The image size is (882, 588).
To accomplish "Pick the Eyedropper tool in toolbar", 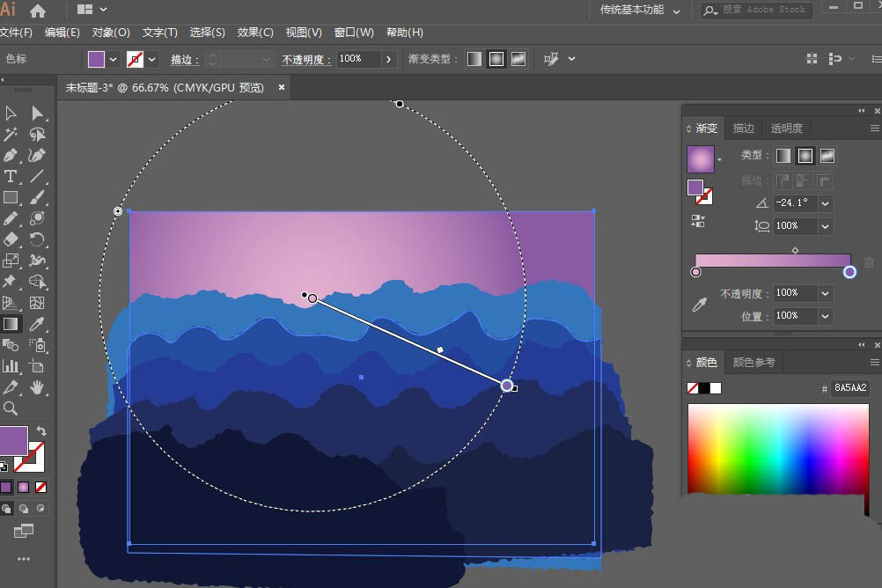I will coord(37,324).
